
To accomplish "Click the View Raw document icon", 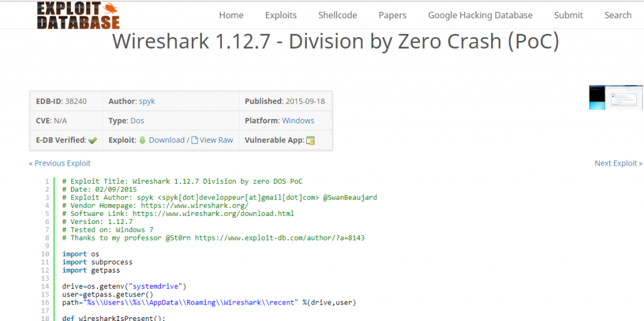I will point(195,140).
